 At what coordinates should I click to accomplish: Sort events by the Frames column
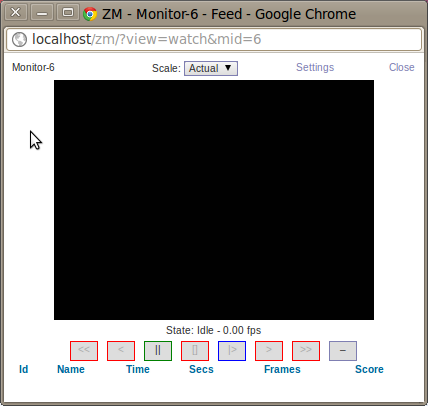(x=282, y=369)
